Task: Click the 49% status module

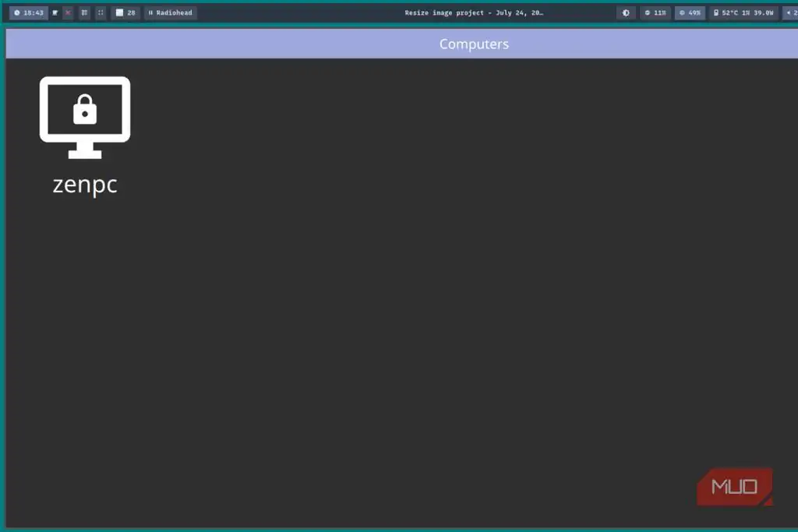Action: coord(690,12)
